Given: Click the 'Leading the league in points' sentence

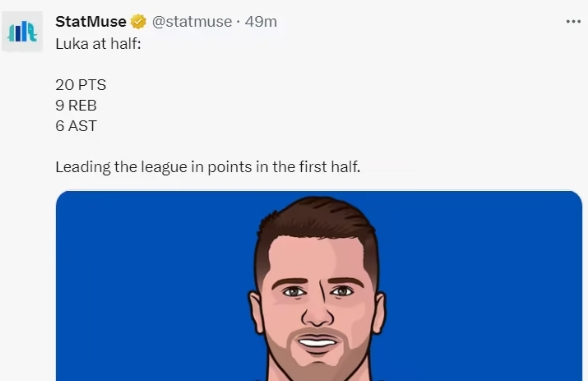Looking at the screenshot, I should [208, 167].
